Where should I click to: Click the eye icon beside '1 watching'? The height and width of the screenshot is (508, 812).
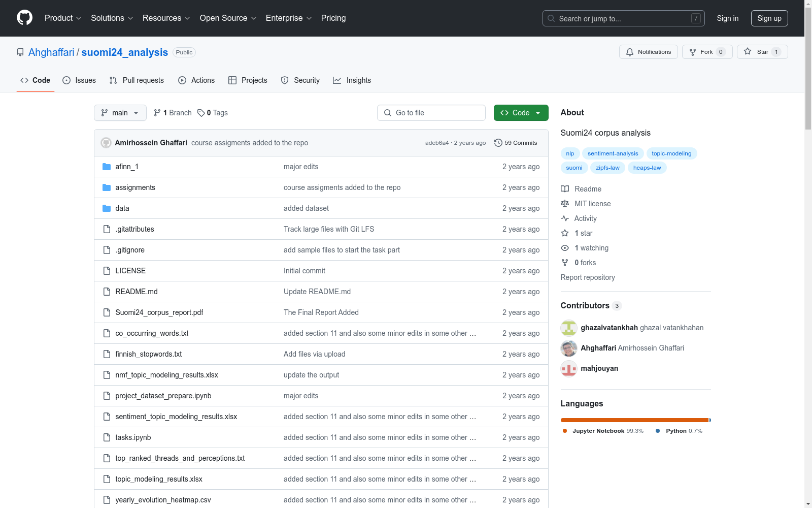(565, 248)
